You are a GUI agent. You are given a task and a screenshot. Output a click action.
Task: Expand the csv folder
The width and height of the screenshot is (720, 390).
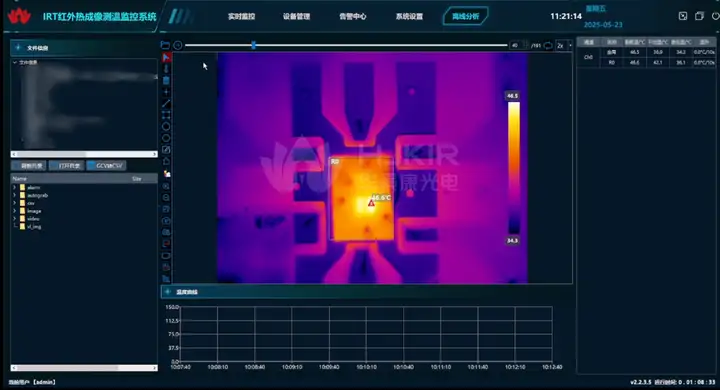coord(15,203)
